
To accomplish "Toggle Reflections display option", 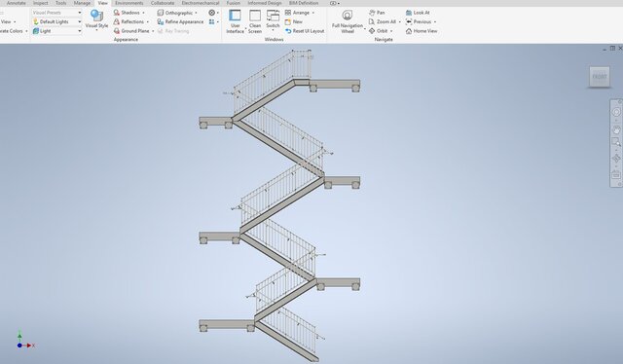I will click(128, 21).
